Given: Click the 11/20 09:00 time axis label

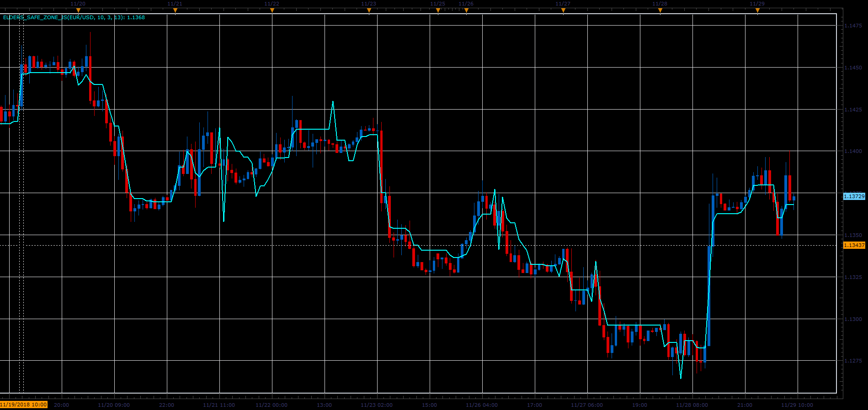Looking at the screenshot, I should [x=114, y=405].
